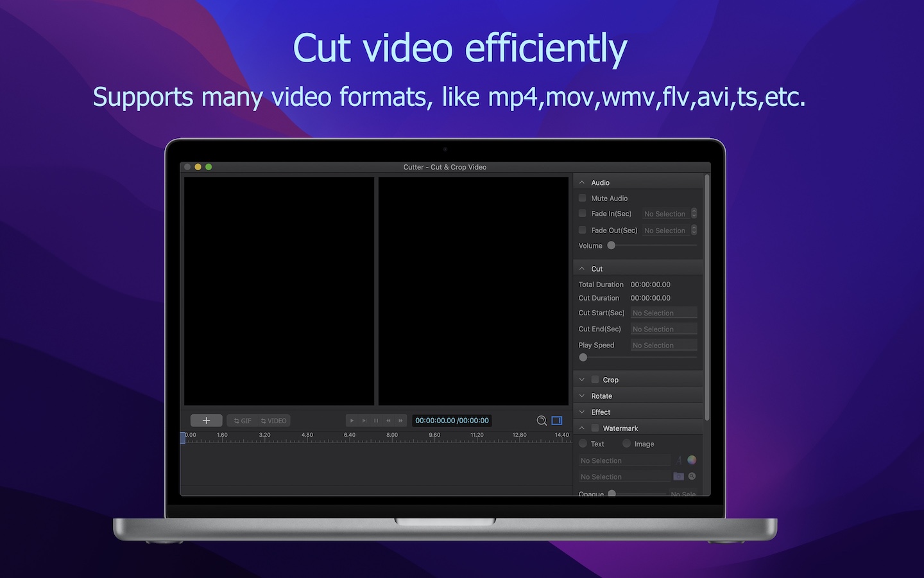
Task: Click the pause icon
Action: 376,421
